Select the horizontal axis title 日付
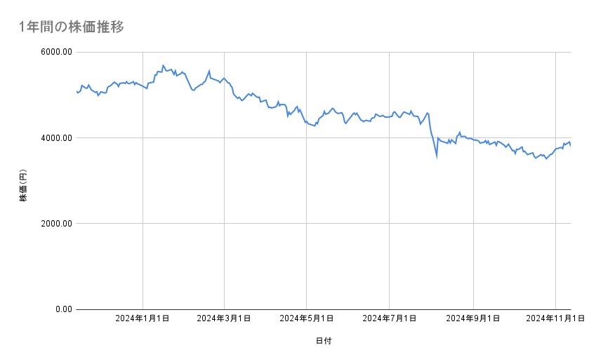Viewport: 589px width, 364px height. [x=324, y=341]
